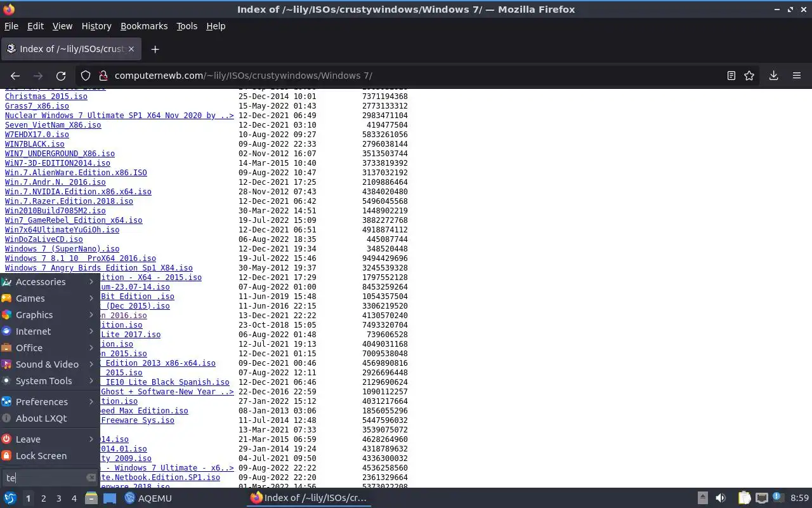This screenshot has width=812, height=508.
Task: Open Nuclear Windows 7 Ultimate SP1 link
Action: click(x=119, y=116)
